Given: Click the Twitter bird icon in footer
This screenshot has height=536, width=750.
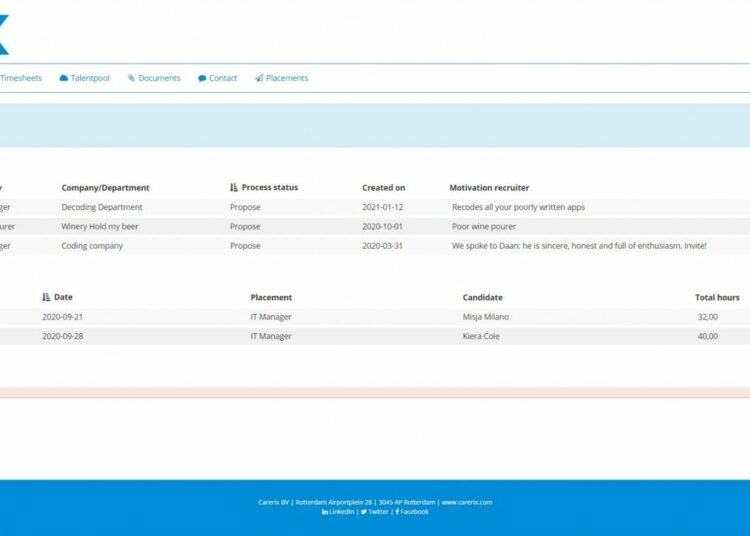Looking at the screenshot, I should 363,512.
